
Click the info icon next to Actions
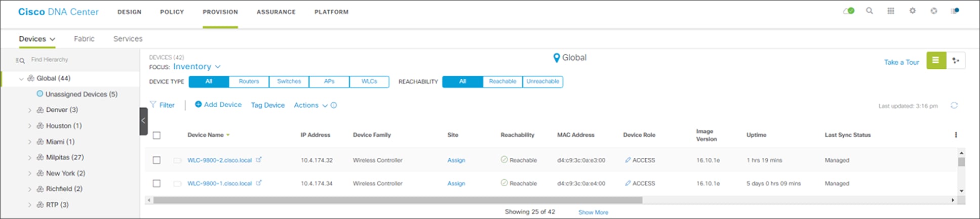[334, 105]
